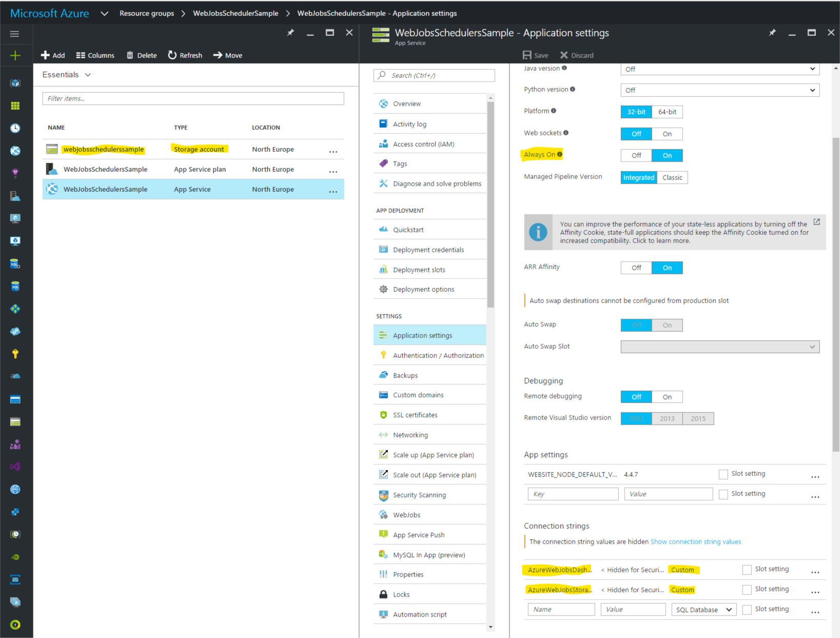Open WebJobs menu item

click(429, 515)
